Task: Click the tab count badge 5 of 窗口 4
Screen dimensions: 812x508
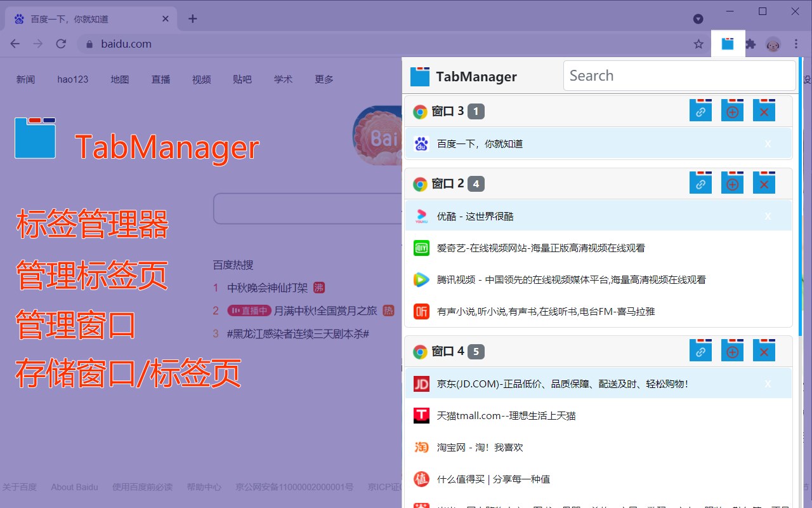Action: pos(476,352)
